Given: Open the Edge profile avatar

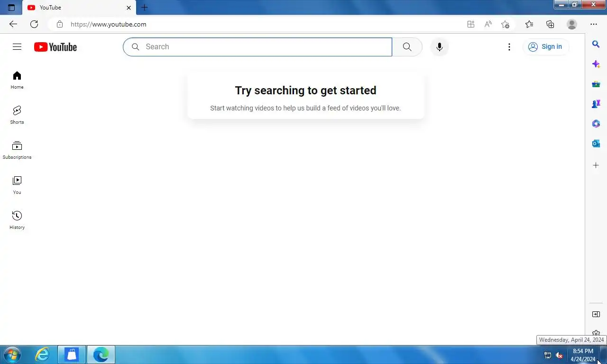Looking at the screenshot, I should coord(572,24).
